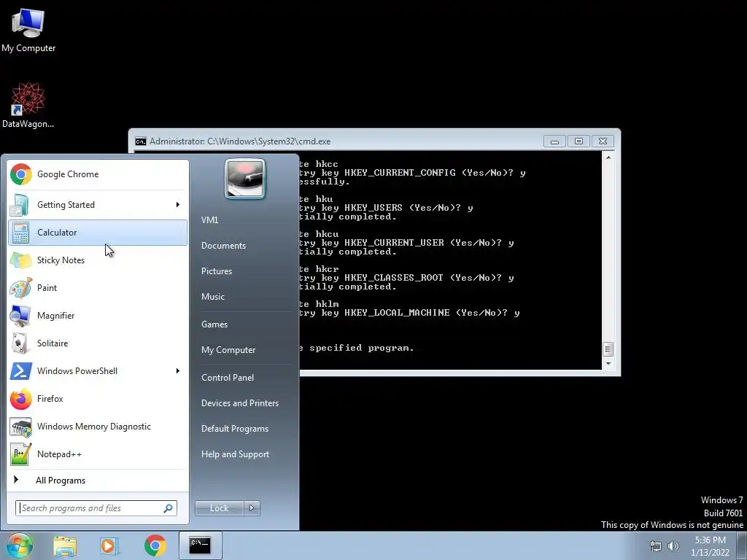Open the Windows Memory Diagnostic icon

point(20,427)
